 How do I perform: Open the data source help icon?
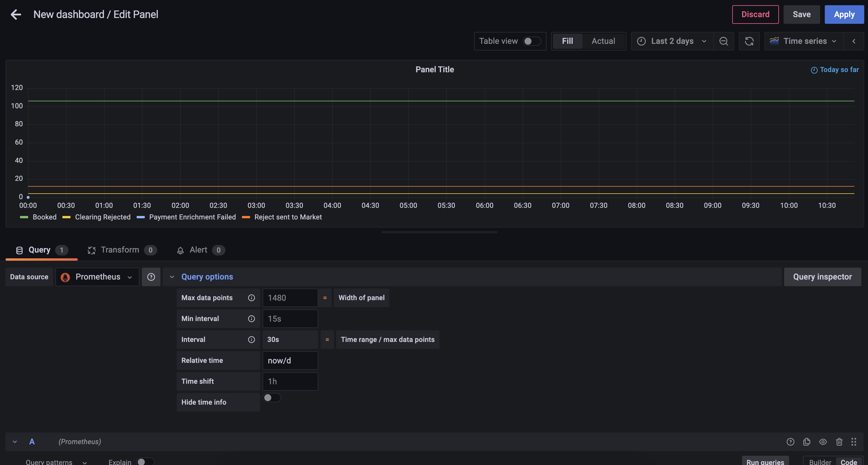(151, 277)
